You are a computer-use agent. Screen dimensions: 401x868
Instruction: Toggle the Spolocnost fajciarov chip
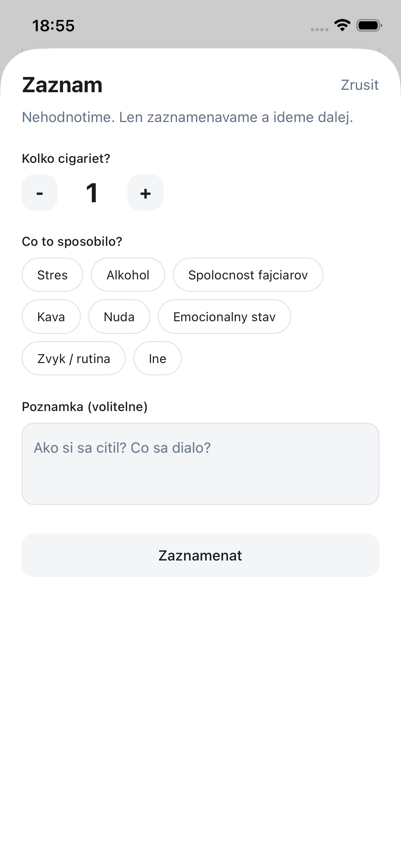tap(248, 275)
